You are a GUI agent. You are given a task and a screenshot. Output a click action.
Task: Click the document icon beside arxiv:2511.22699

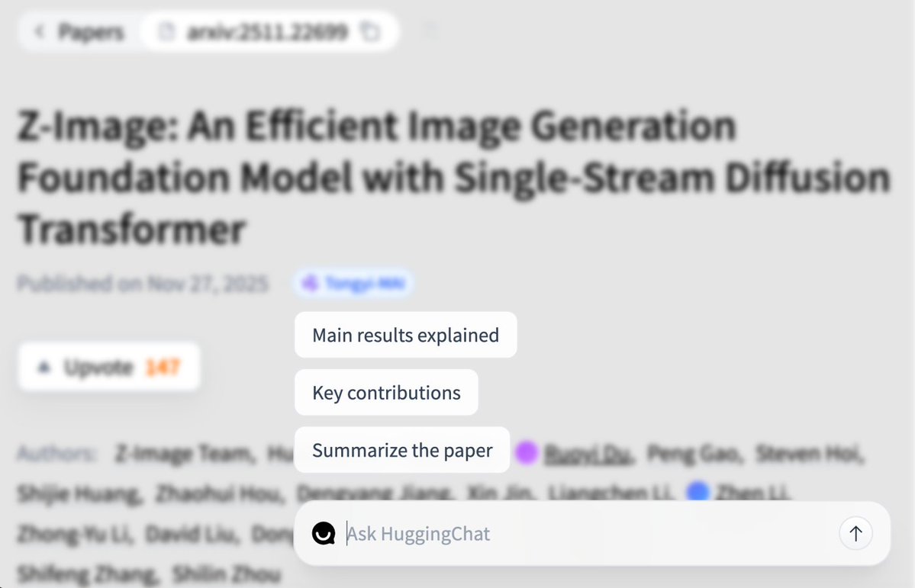(164, 32)
